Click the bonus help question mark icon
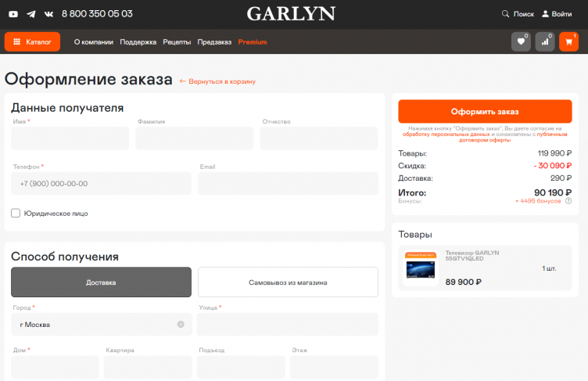The image size is (588, 381). (568, 201)
